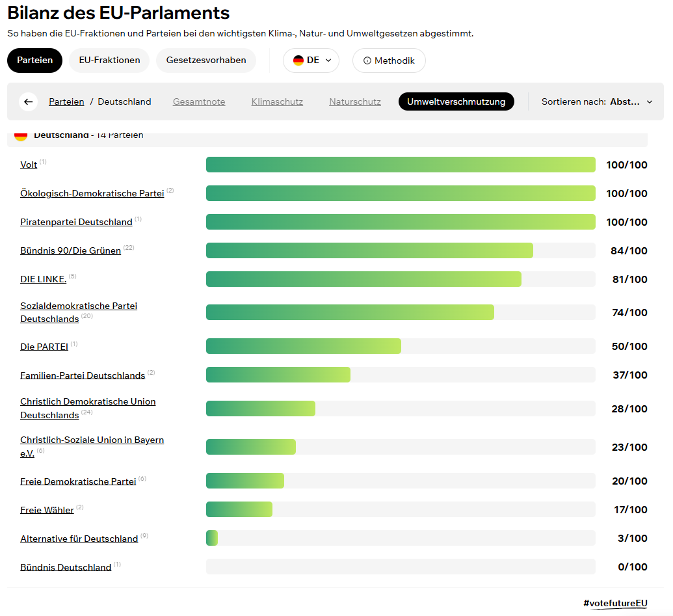Click the info icon next to Methodik
The height and width of the screenshot is (616, 673).
tap(367, 60)
